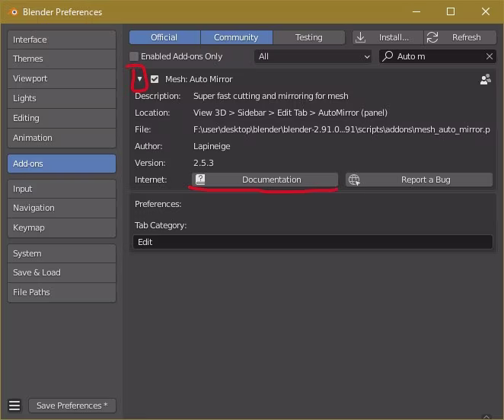This screenshot has height=420, width=504.
Task: Click the magnifier icon in search field
Action: (388, 56)
